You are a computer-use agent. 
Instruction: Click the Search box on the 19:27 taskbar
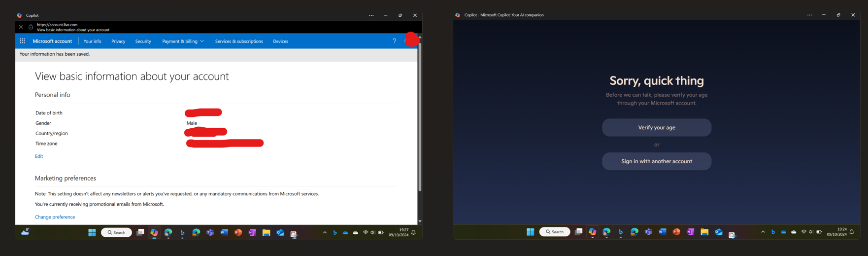117,232
